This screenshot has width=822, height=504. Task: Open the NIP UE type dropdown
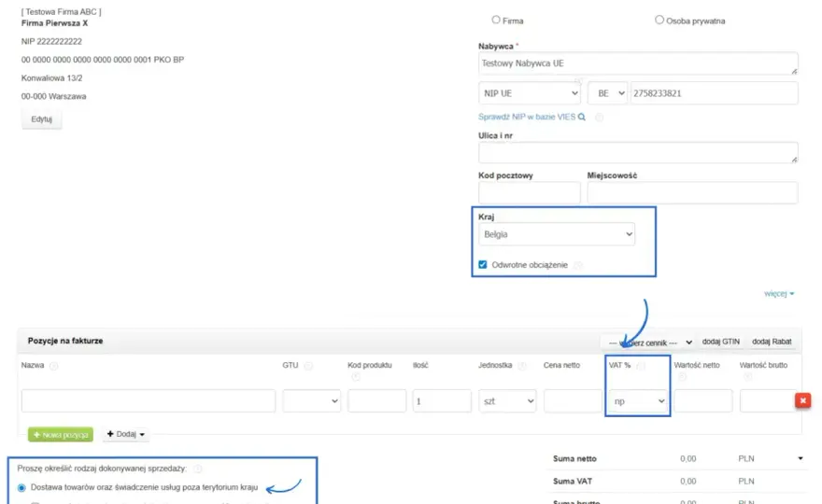point(530,93)
